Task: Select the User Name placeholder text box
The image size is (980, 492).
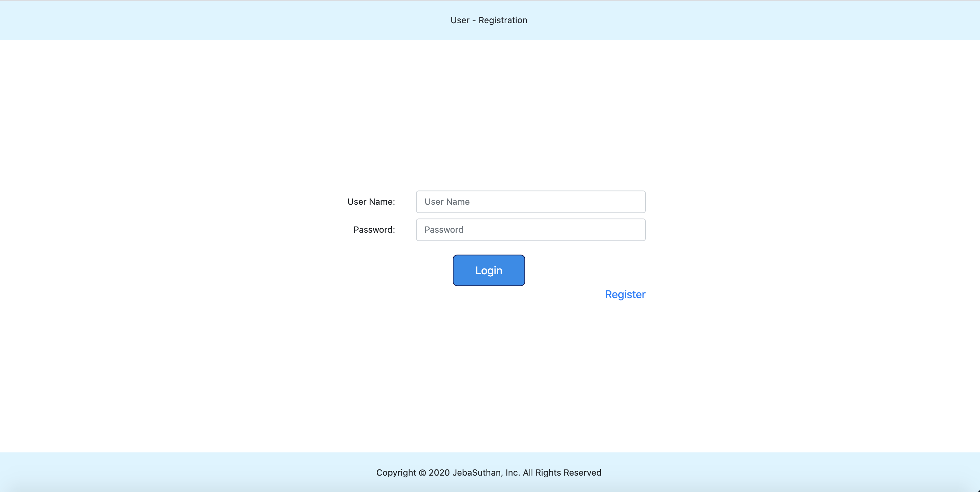Action: [x=530, y=201]
